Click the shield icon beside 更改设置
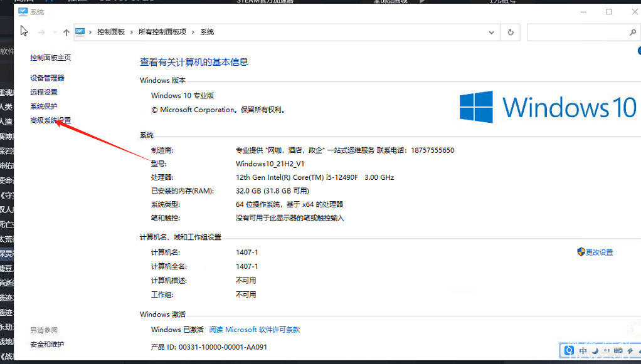 pos(581,252)
